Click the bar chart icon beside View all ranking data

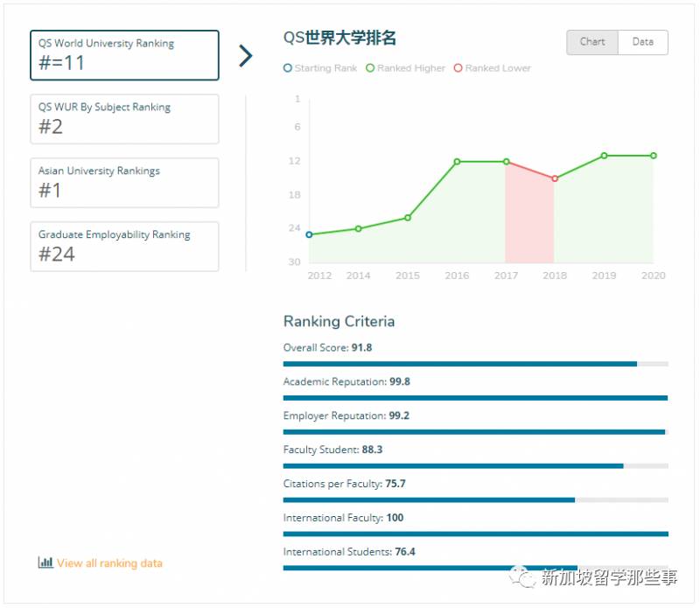[45, 563]
